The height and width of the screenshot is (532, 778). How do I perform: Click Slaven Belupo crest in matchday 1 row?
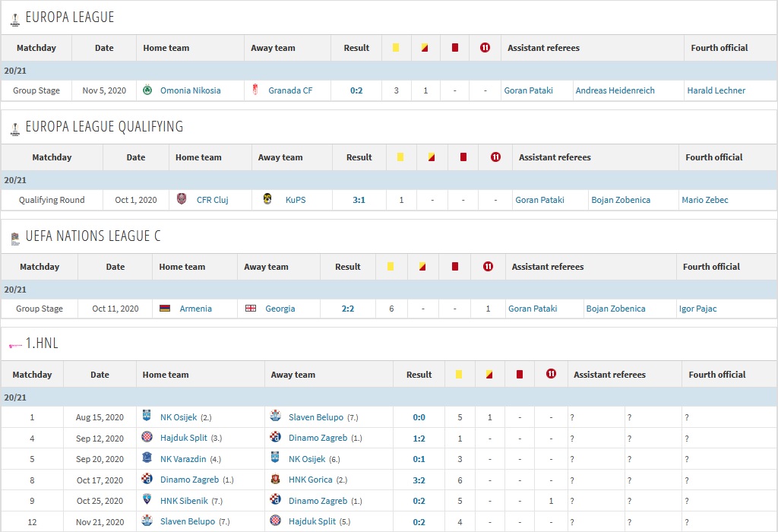tap(275, 416)
